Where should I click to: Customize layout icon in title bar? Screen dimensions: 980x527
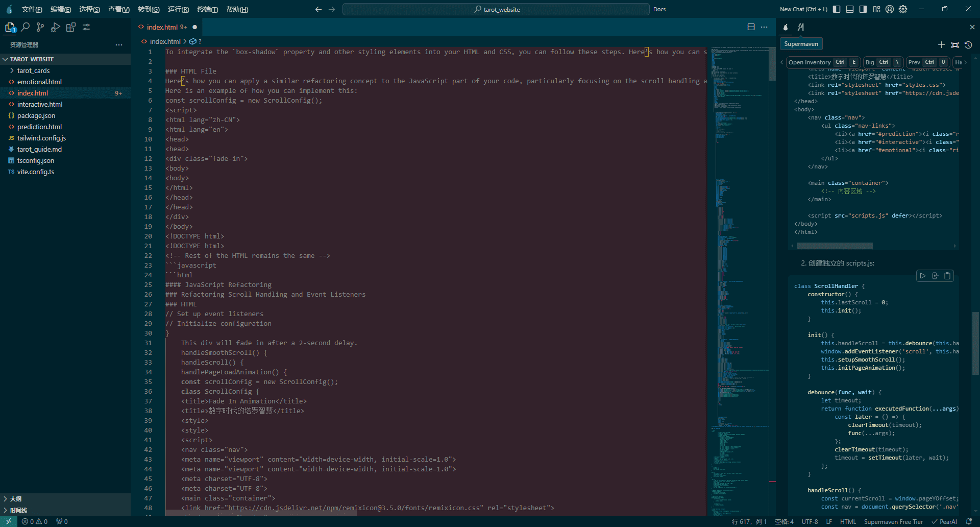tap(876, 9)
